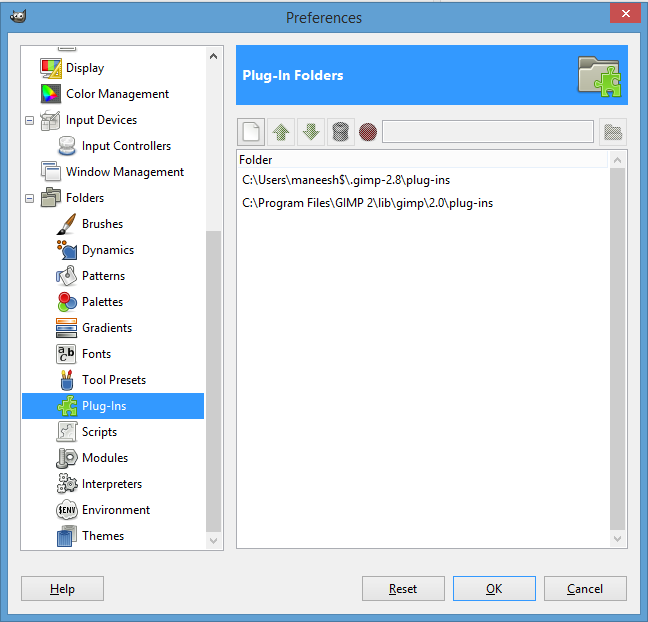This screenshot has width=648, height=622.
Task: Open the folder browse button
Action: (613, 132)
